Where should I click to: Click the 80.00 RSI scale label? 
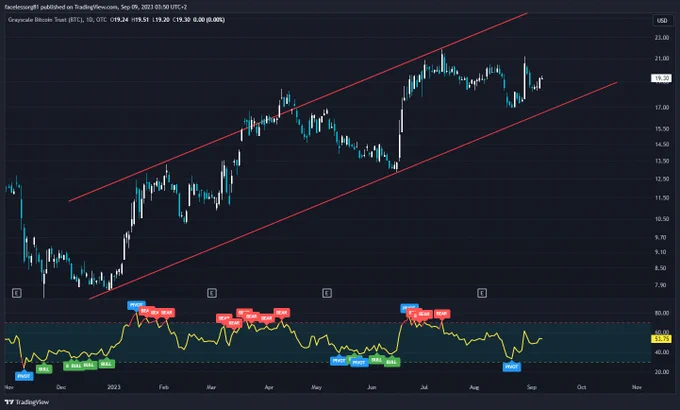pyautogui.click(x=662, y=313)
